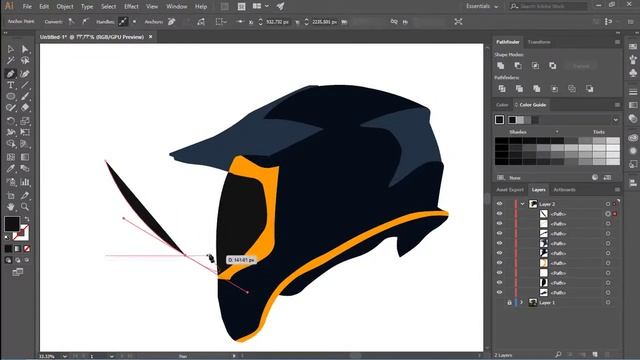Viewport: 640px width, 360px height.
Task: Pick the Lasso tool
Action: click(x=25, y=61)
